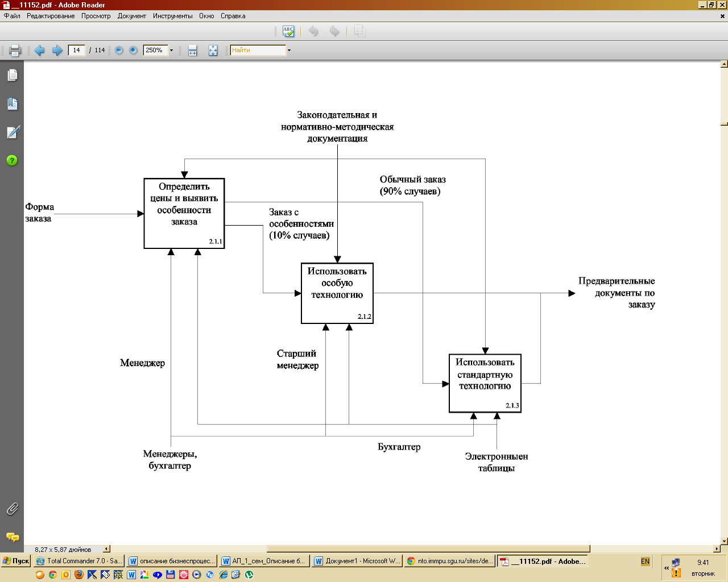728x582 pixels.
Task: Switch to the Total Commander 7.0 taskbar button
Action: pyautogui.click(x=79, y=561)
